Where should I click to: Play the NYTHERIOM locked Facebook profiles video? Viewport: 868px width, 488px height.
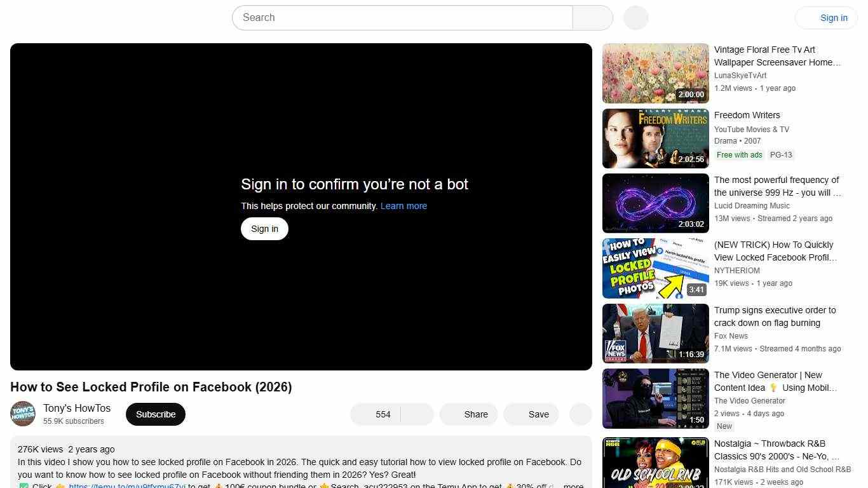(655, 268)
